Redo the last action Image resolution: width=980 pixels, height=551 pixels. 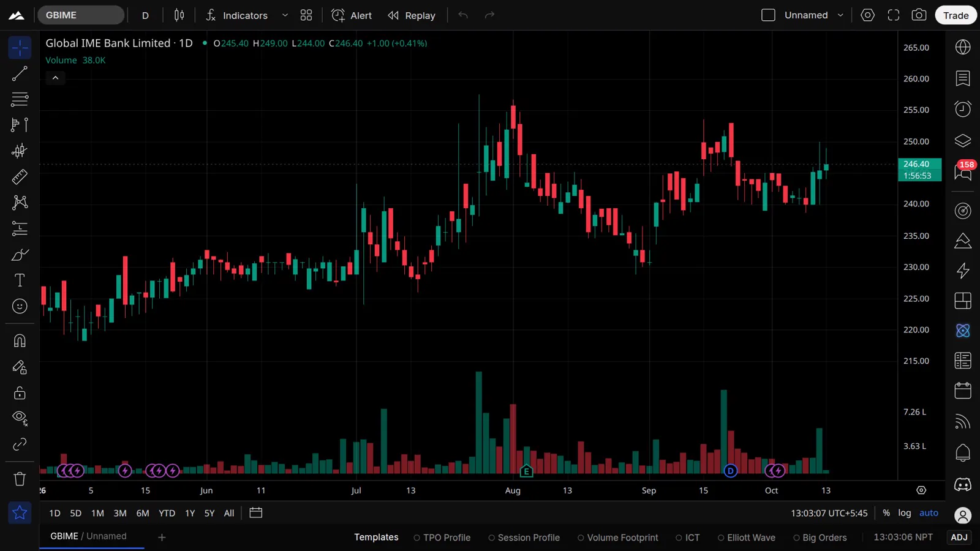tap(489, 15)
